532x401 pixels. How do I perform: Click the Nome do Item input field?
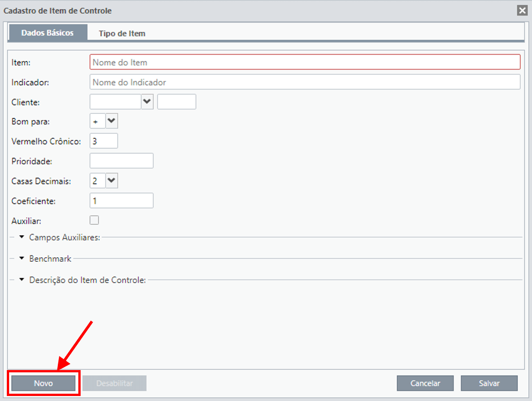pos(305,62)
